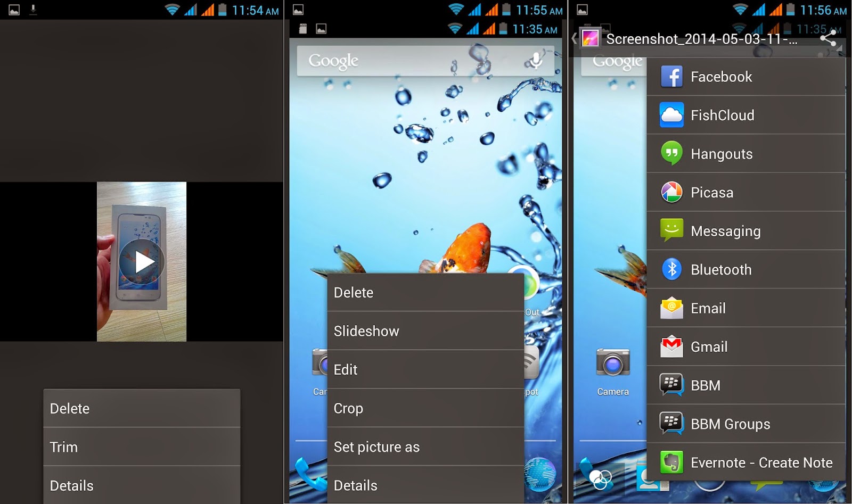Tap the 11:54 AM clock
This screenshot has height=504, width=852.
(x=256, y=10)
